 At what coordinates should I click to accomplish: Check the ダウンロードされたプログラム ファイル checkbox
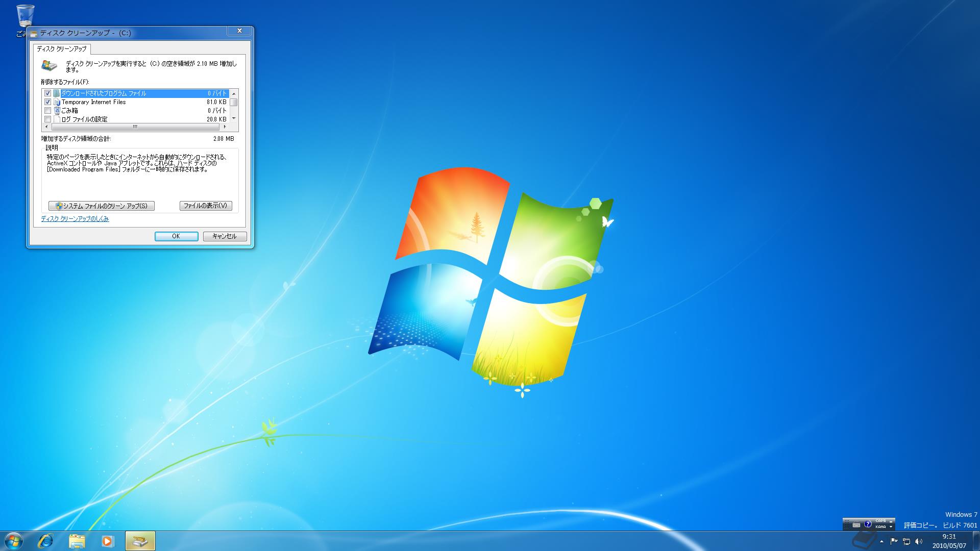coord(48,93)
